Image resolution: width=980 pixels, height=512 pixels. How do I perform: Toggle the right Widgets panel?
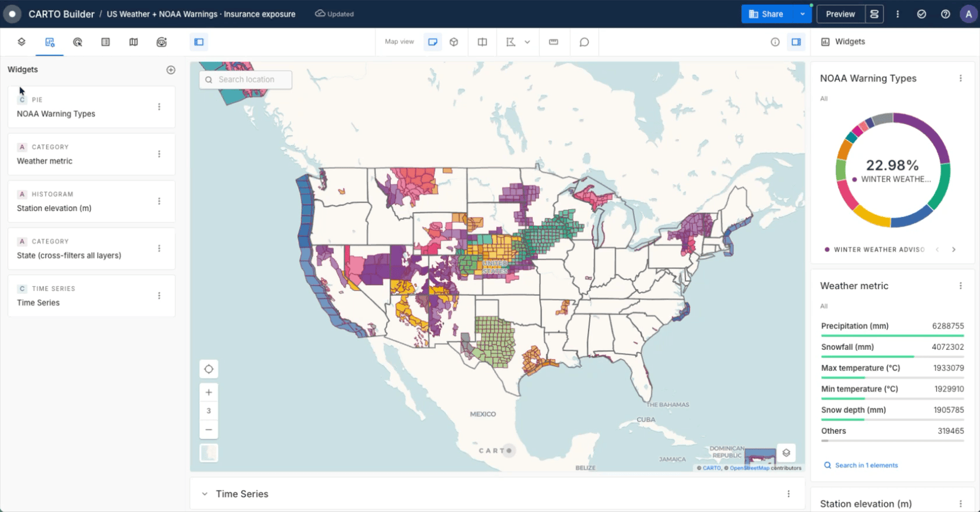(x=796, y=42)
